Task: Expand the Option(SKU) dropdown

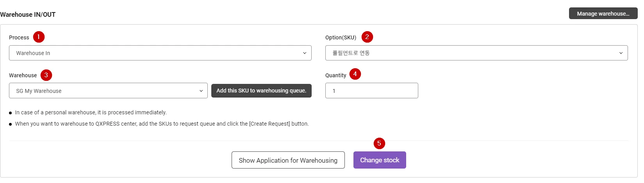Action: click(476, 53)
